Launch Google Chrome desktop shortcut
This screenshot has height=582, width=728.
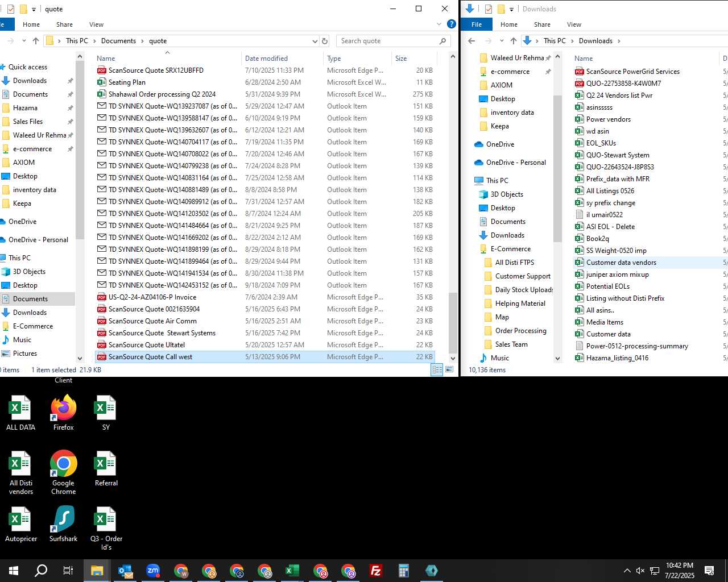(63, 473)
